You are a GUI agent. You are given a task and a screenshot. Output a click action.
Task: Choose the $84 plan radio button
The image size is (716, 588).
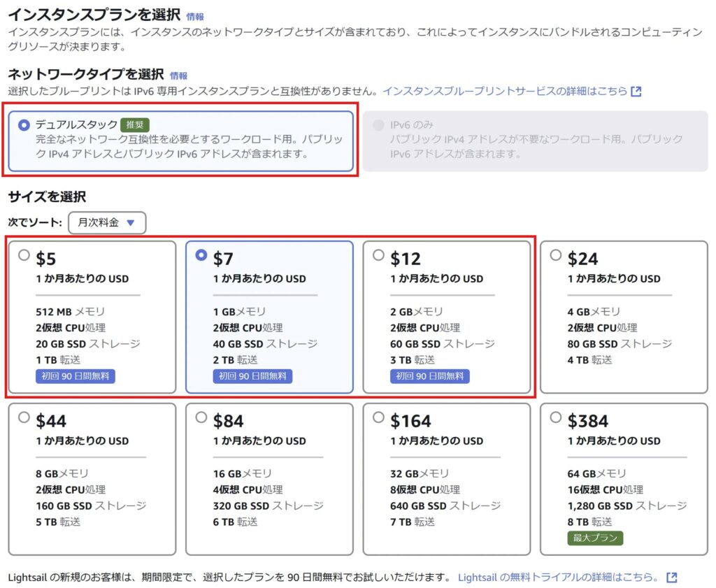tap(201, 417)
